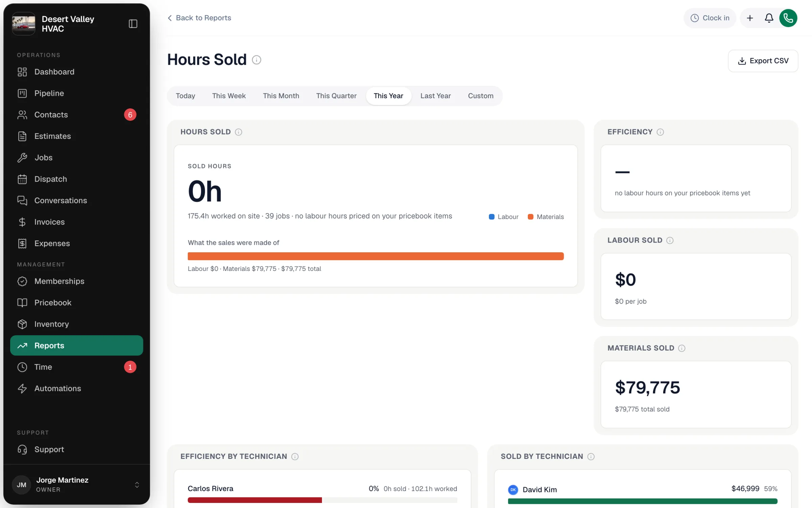Click the Desert Valley HVAC logo
Image resolution: width=812 pixels, height=508 pixels.
[24, 24]
